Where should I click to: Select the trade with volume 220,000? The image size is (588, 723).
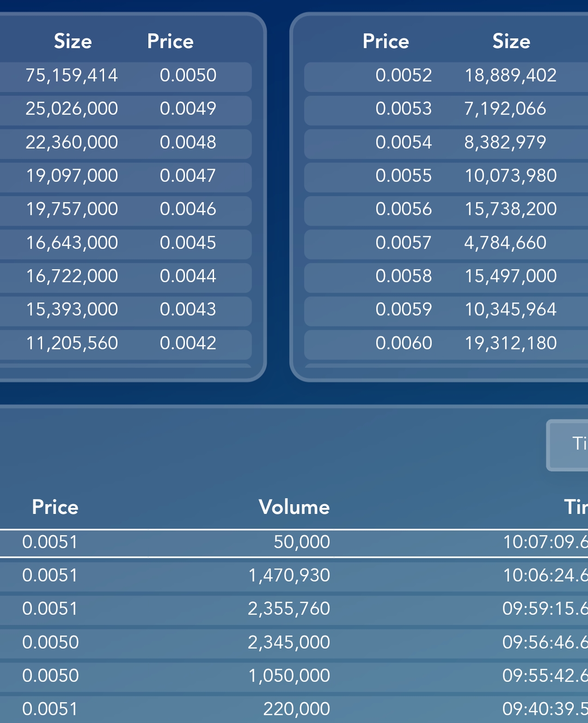pos(294,709)
